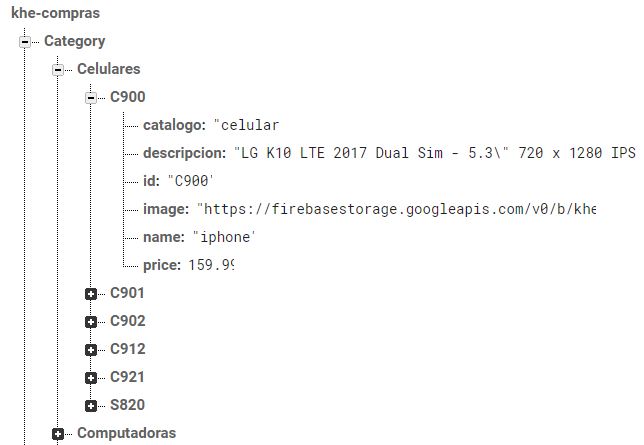This screenshot has width=644, height=445.
Task: Select the Category key label
Action: coord(75,41)
